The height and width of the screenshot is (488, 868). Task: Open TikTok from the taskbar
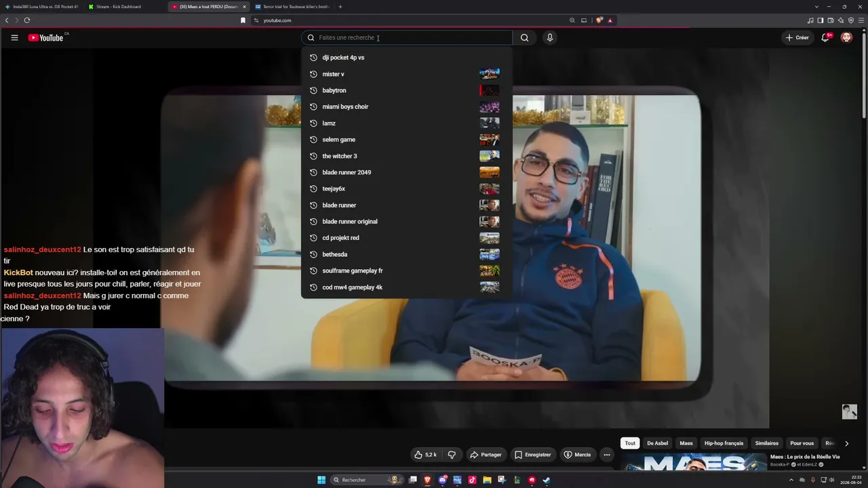point(472,480)
